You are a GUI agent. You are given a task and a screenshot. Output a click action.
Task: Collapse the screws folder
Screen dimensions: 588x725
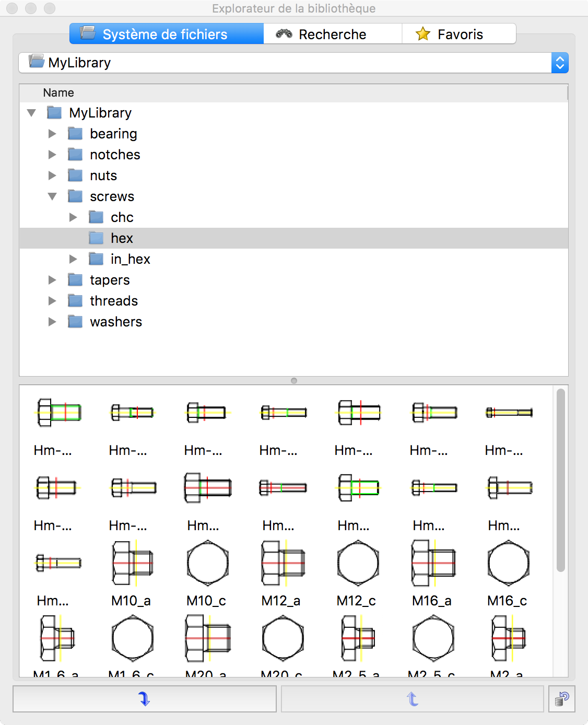click(52, 196)
